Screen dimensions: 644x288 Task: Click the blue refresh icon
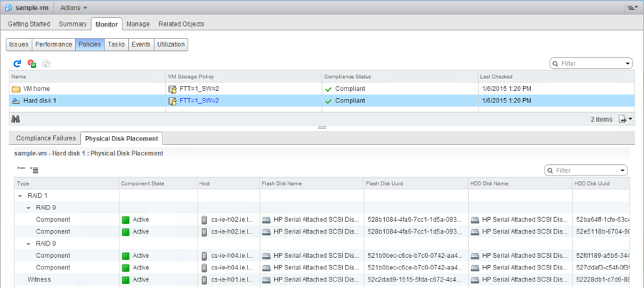[x=18, y=64]
